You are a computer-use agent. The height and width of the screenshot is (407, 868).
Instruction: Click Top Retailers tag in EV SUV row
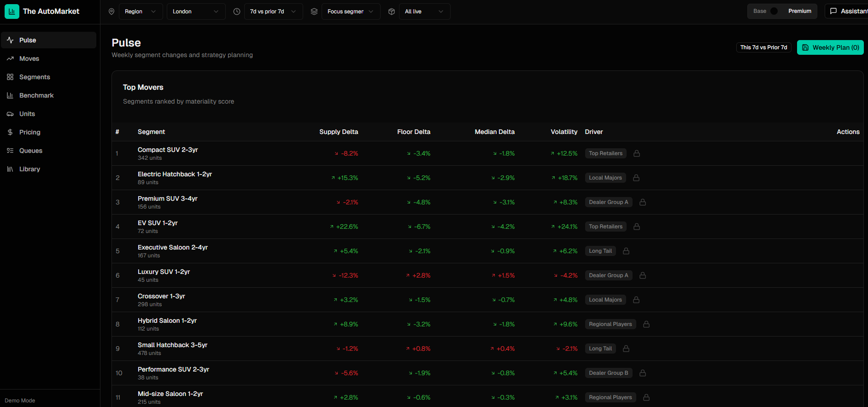point(605,227)
